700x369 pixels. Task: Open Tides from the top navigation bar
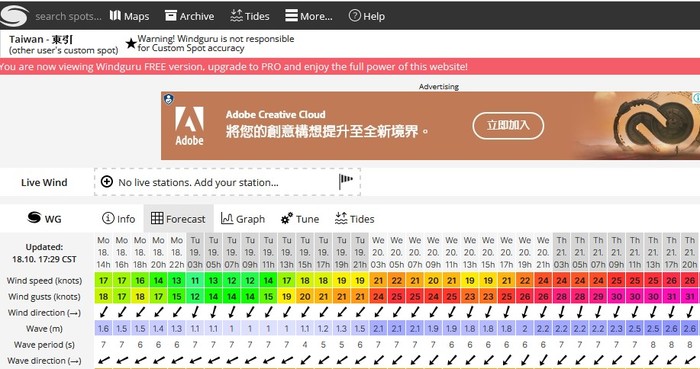click(250, 16)
